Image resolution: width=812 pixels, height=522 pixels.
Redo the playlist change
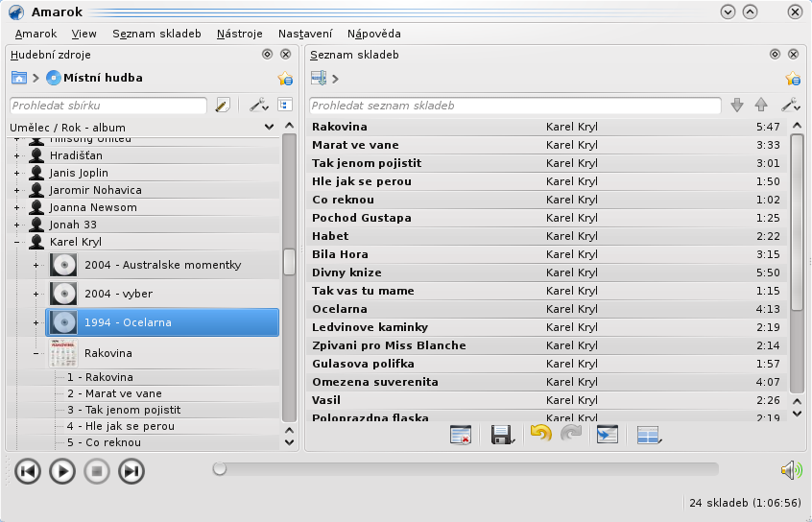pyautogui.click(x=571, y=434)
